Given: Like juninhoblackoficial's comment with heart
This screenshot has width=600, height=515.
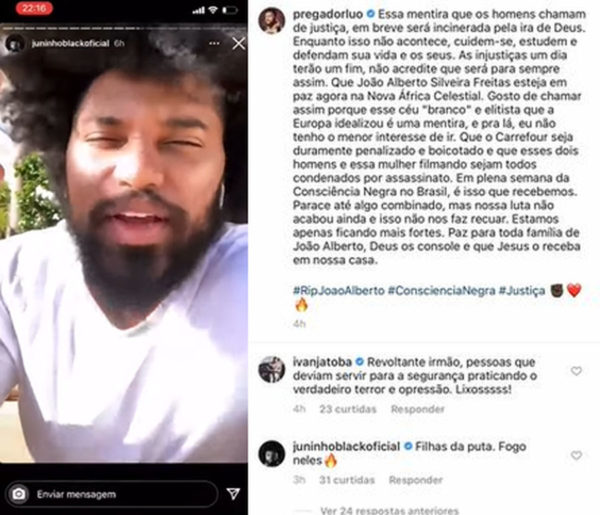Looking at the screenshot, I should point(576,455).
